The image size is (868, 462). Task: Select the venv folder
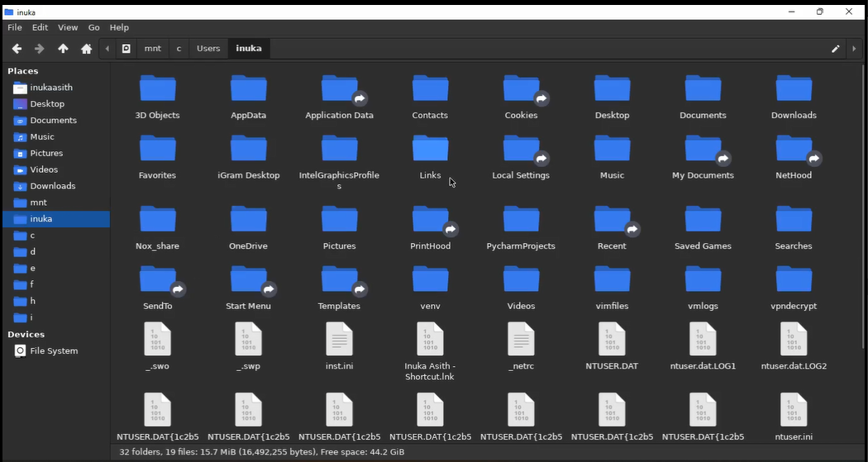tap(430, 288)
